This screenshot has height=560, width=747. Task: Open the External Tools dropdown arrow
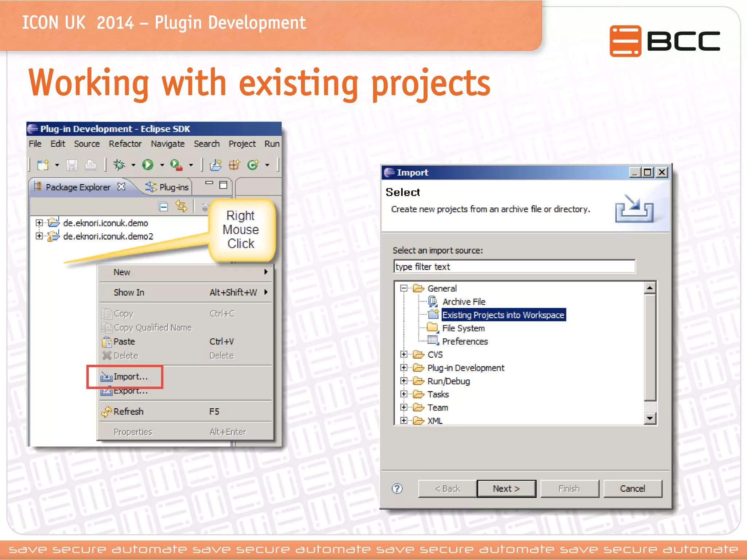[x=191, y=165]
